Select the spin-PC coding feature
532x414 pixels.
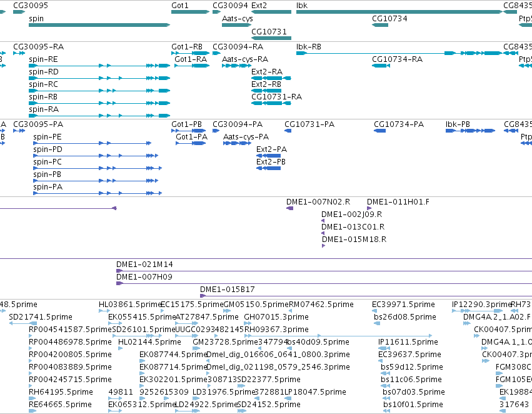(x=98, y=168)
